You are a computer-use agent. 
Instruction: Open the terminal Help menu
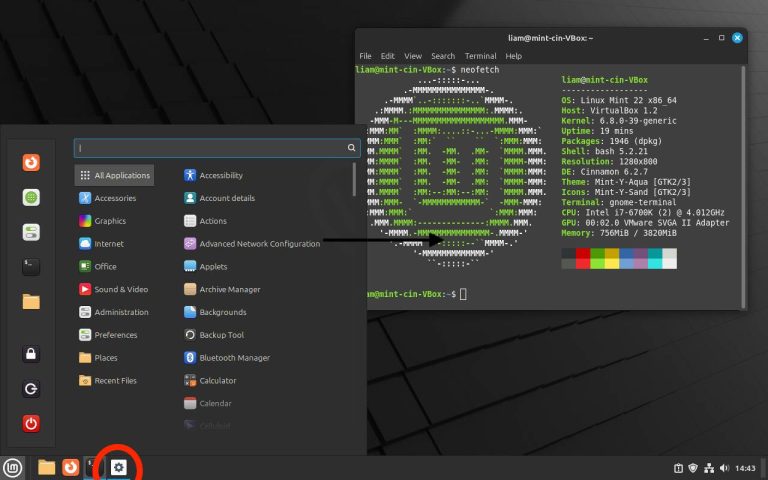click(513, 56)
